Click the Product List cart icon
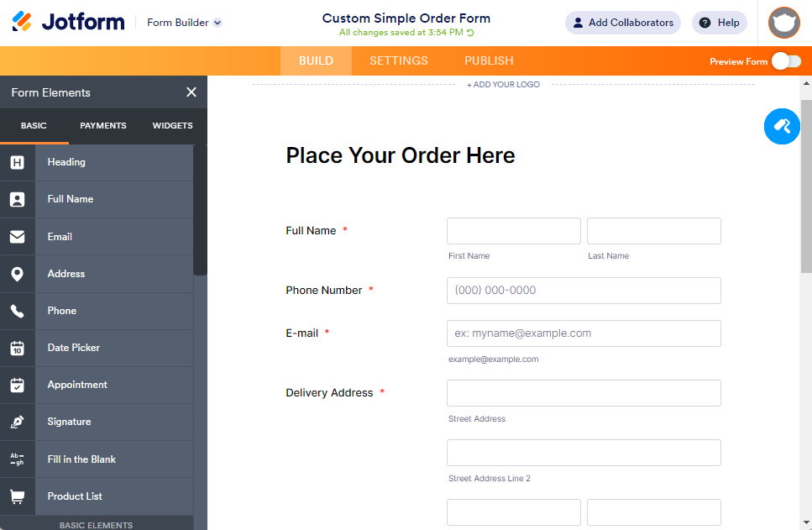Image resolution: width=812 pixels, height=530 pixels. [x=17, y=496]
